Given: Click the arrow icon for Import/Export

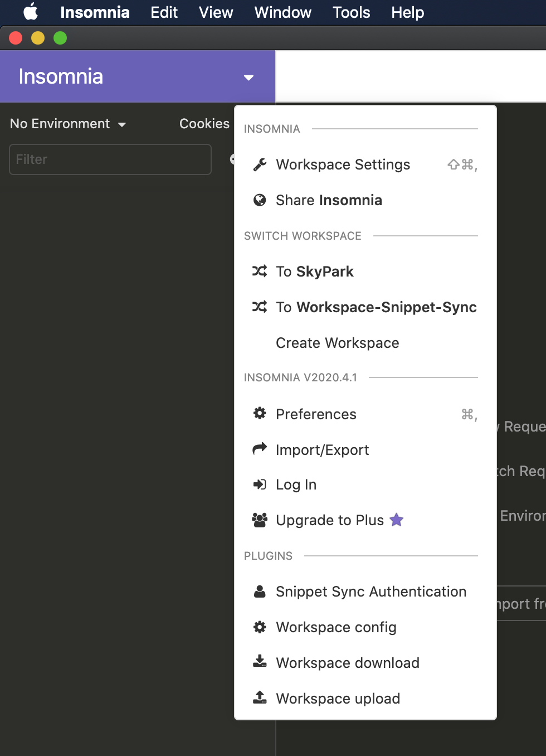Looking at the screenshot, I should tap(260, 449).
